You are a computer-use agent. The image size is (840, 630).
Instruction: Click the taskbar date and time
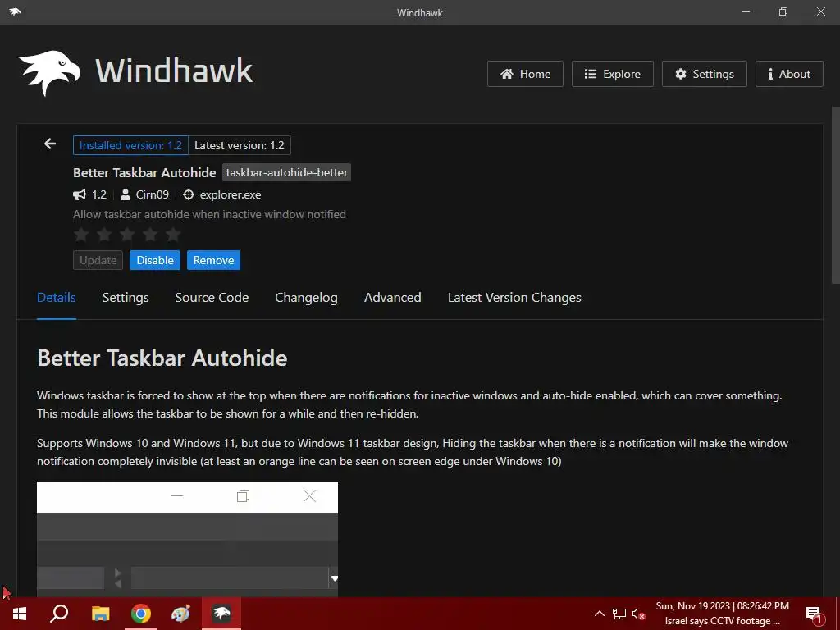[722, 606]
